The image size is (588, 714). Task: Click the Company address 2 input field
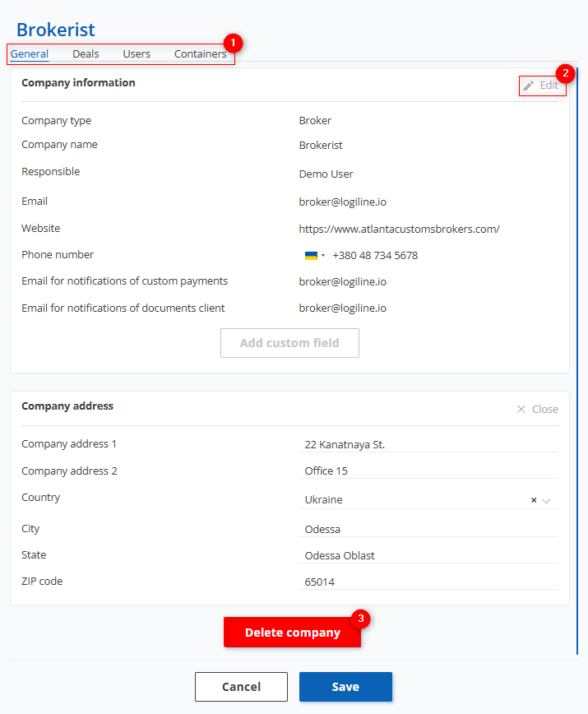[428, 471]
